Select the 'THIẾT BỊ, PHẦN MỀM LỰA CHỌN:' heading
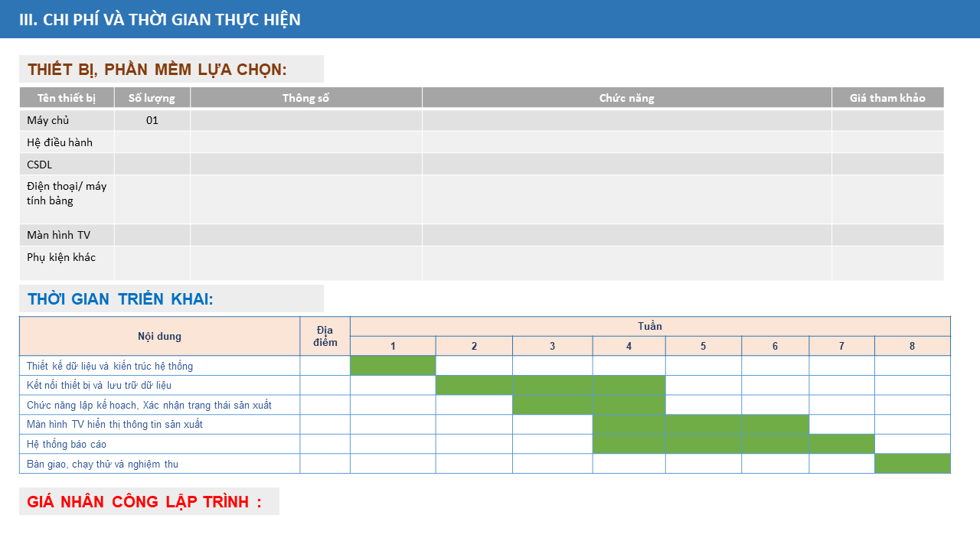 pos(157,70)
